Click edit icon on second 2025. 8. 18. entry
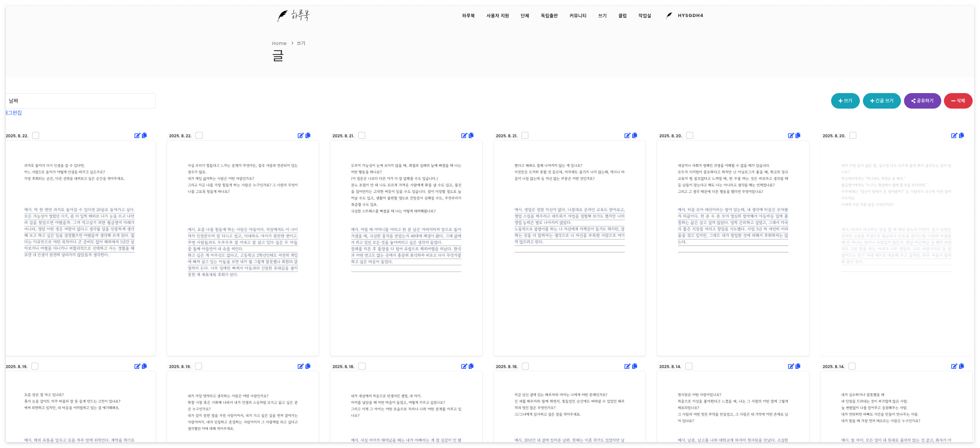The height and width of the screenshot is (448, 980). (x=627, y=366)
